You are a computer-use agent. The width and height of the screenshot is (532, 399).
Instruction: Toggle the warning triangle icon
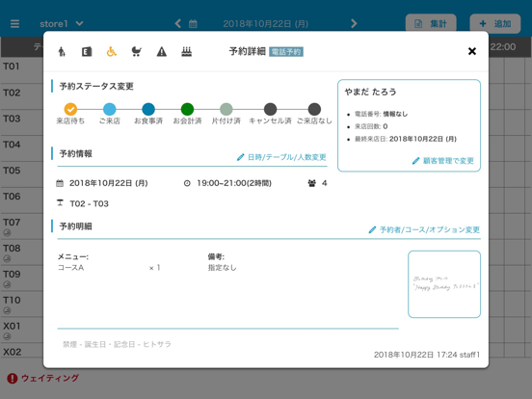[x=162, y=52]
